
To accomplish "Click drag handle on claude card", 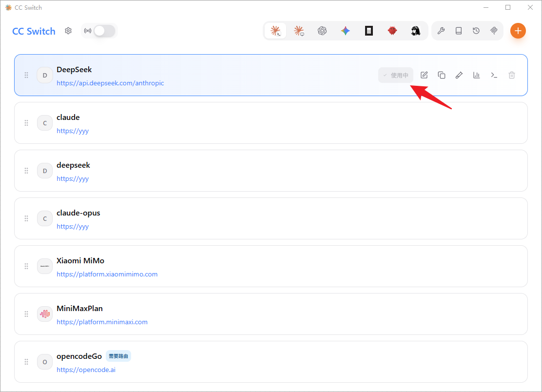I will [x=26, y=123].
